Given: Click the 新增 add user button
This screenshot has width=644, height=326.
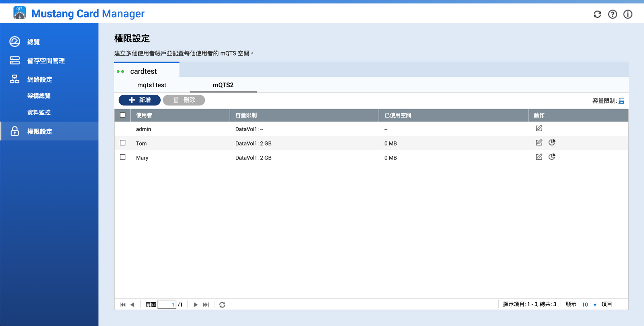Looking at the screenshot, I should click(139, 100).
